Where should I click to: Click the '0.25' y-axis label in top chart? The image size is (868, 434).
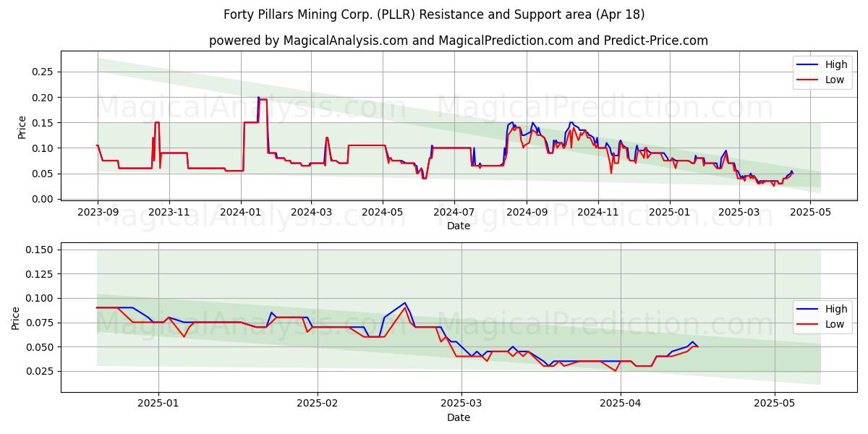point(43,72)
